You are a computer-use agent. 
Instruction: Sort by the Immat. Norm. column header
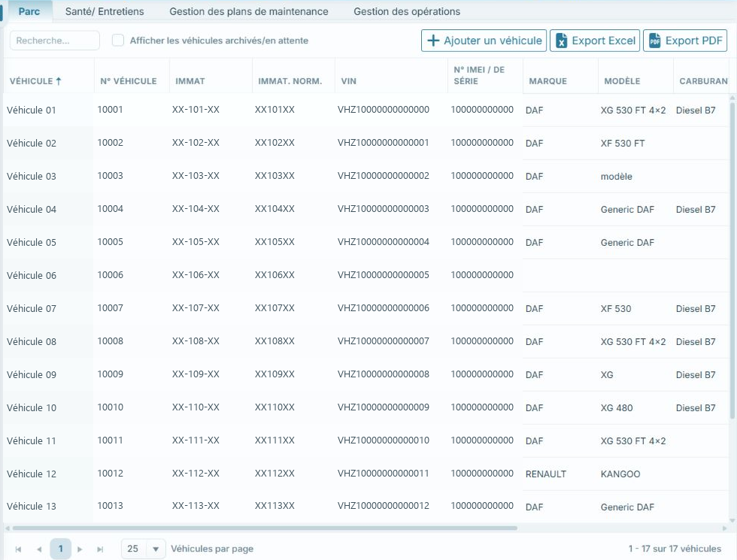pyautogui.click(x=290, y=81)
